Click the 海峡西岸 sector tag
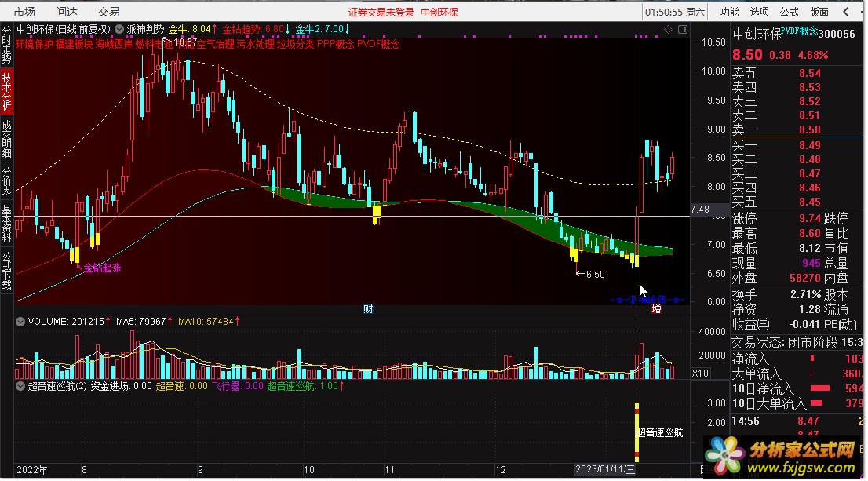 [114, 44]
